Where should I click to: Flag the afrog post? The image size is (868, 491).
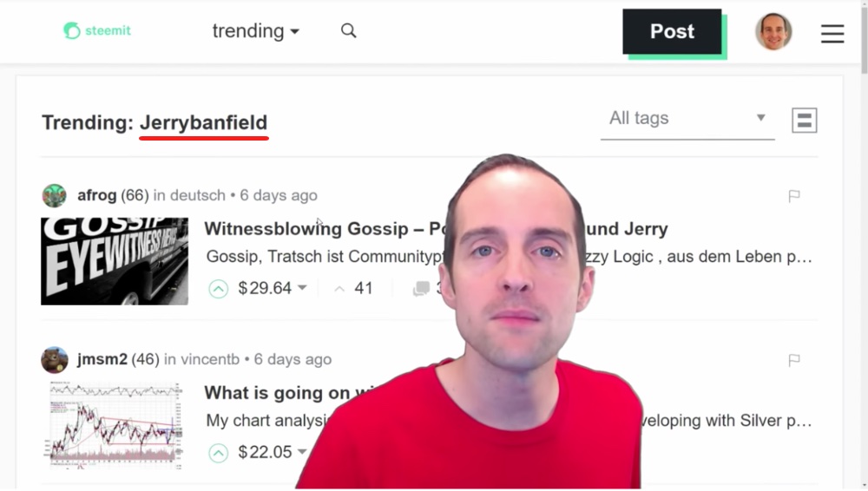tap(794, 195)
